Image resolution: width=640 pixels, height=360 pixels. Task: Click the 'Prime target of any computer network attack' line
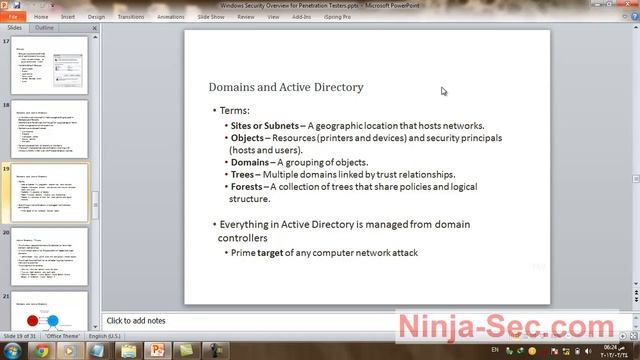324,253
